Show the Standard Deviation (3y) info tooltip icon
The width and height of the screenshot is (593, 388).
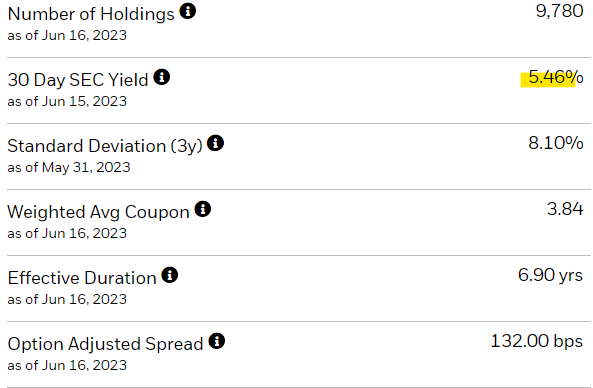click(216, 143)
